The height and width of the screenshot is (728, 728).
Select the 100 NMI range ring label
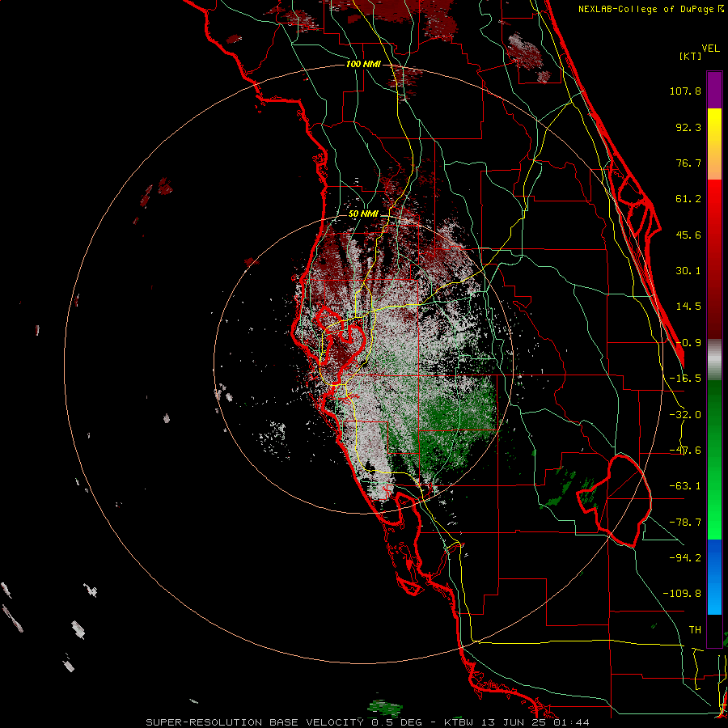point(363,64)
